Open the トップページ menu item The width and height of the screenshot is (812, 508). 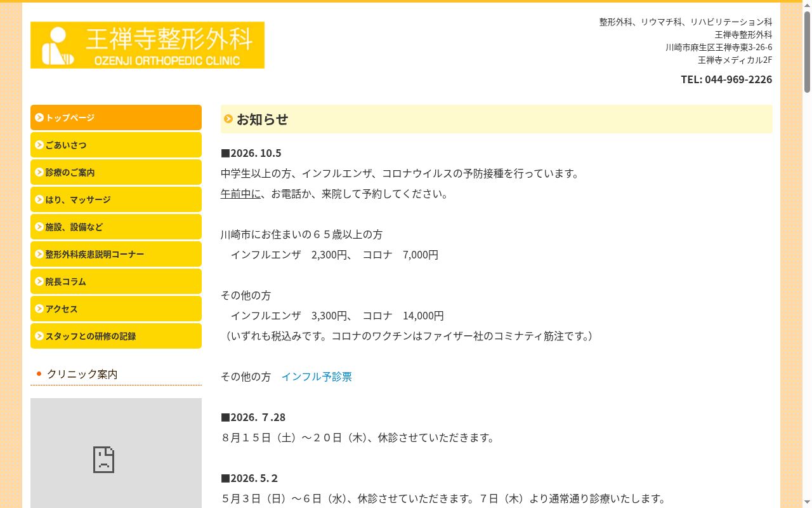click(116, 117)
